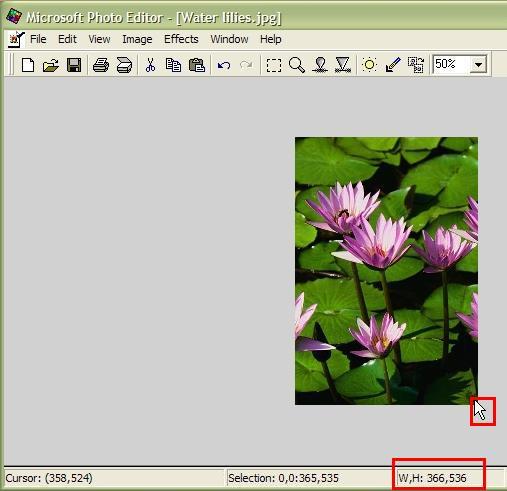Open the Image menu

coord(137,39)
